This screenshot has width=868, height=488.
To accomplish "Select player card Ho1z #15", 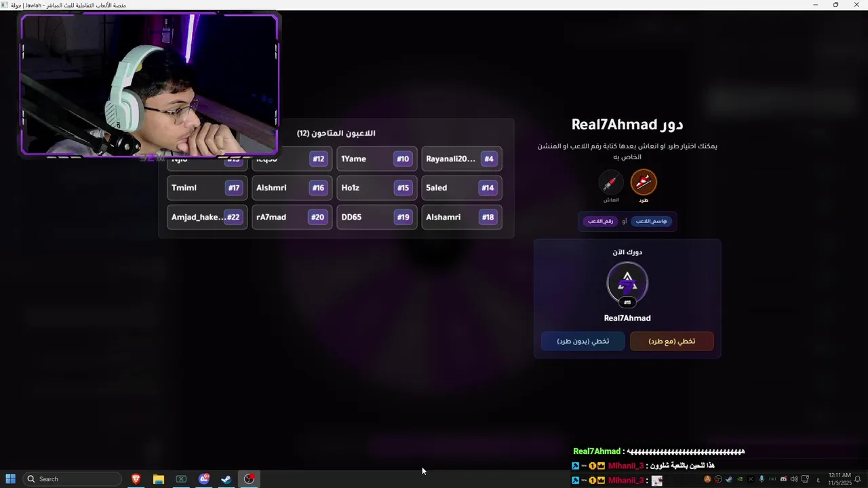I will tap(377, 188).
